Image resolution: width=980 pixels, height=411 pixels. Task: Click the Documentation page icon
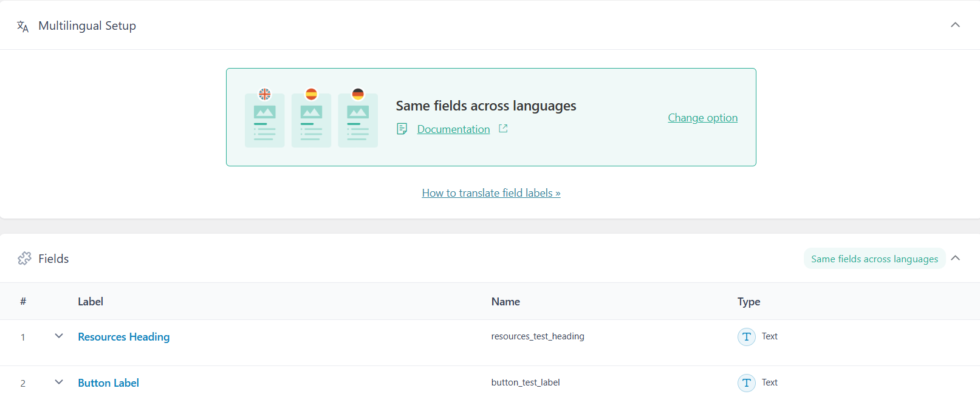[x=402, y=129]
